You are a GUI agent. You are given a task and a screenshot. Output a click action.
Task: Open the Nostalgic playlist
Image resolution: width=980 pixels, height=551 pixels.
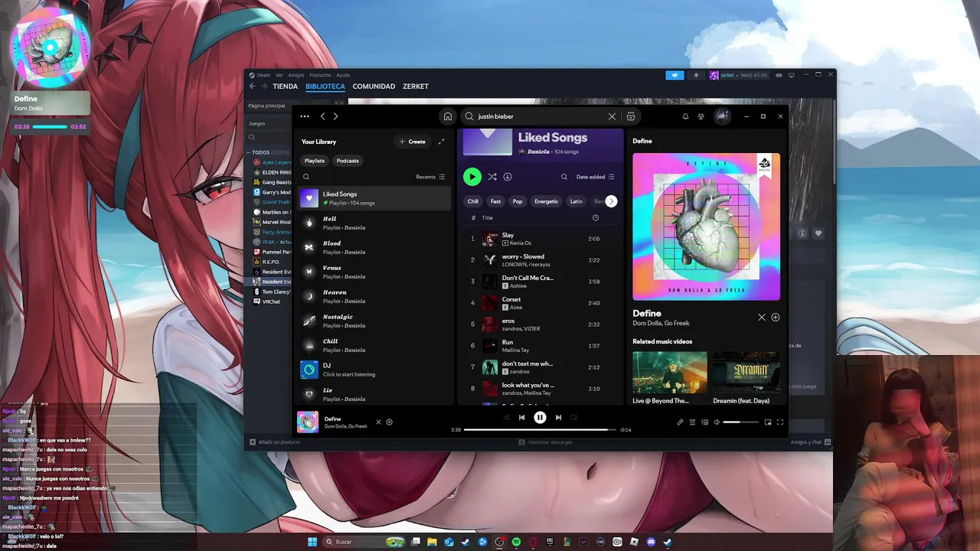click(374, 321)
